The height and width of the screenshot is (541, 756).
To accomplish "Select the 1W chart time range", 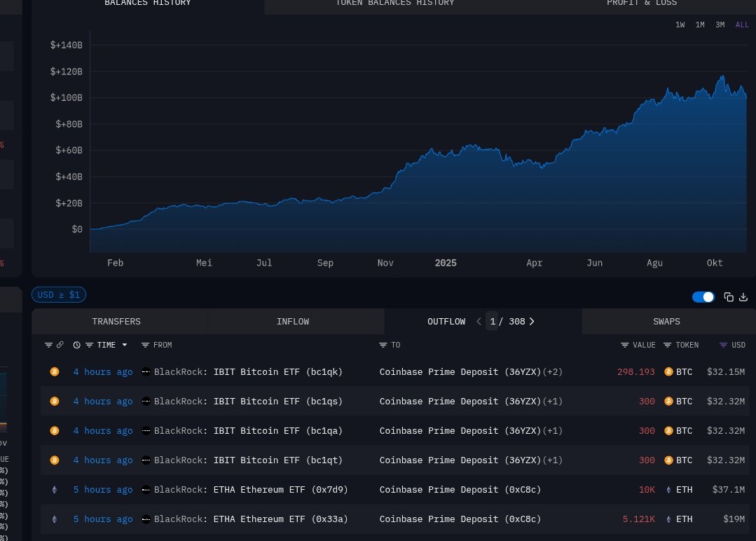I will [x=680, y=25].
